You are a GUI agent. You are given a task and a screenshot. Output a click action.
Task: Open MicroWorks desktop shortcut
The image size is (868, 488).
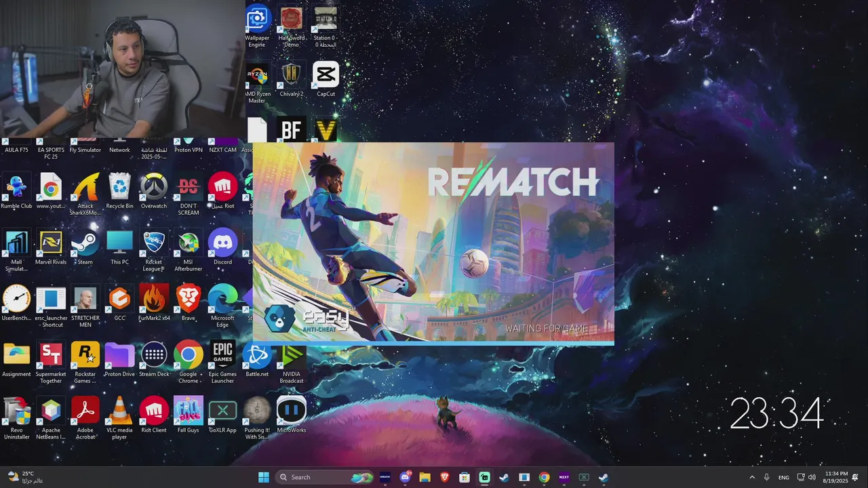point(292,416)
